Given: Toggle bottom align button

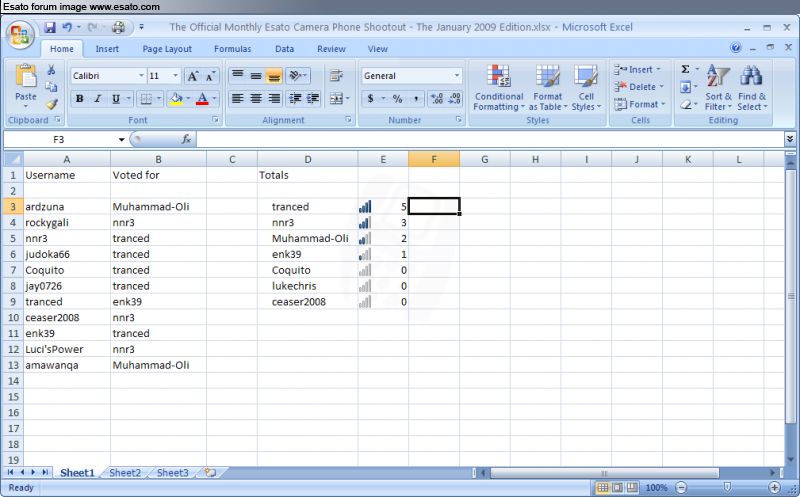Looking at the screenshot, I should coord(274,76).
